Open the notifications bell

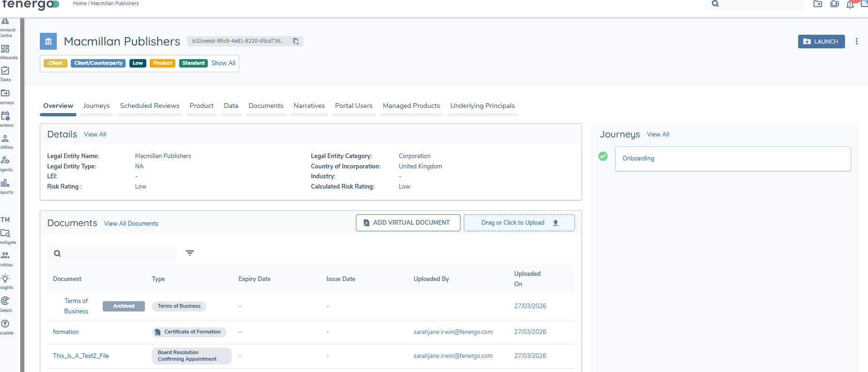tap(850, 4)
